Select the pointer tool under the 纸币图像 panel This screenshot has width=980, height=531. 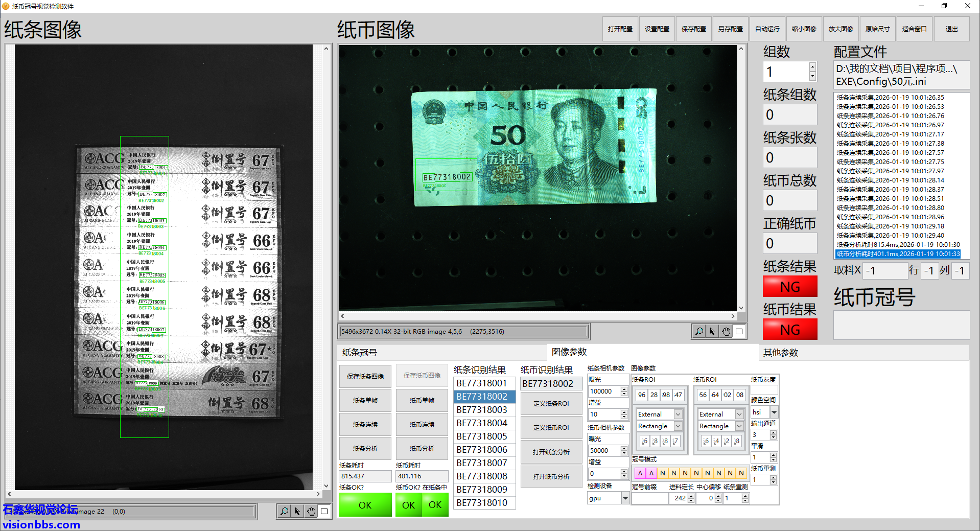tap(712, 332)
